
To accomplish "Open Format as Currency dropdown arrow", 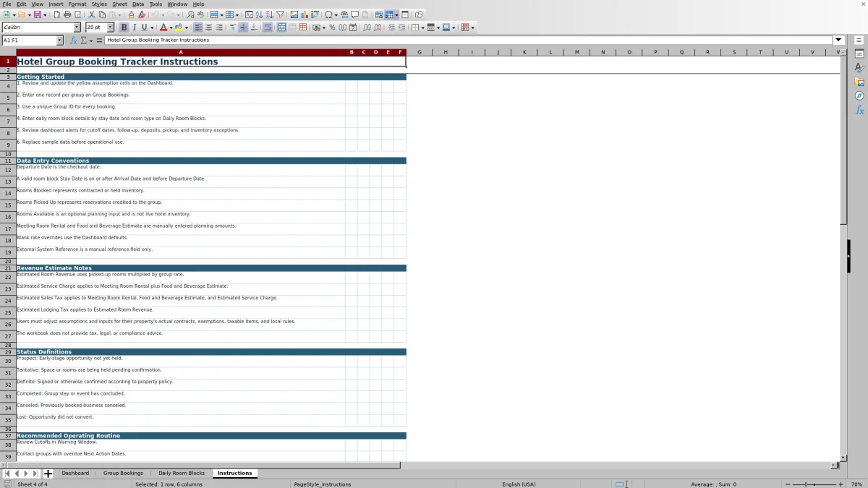I will coord(323,27).
